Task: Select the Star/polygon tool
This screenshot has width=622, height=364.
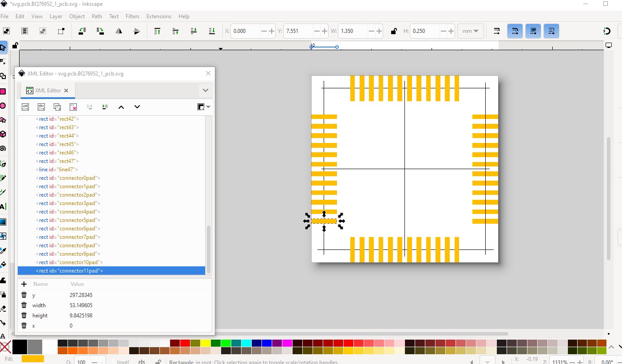Action: (x=3, y=120)
